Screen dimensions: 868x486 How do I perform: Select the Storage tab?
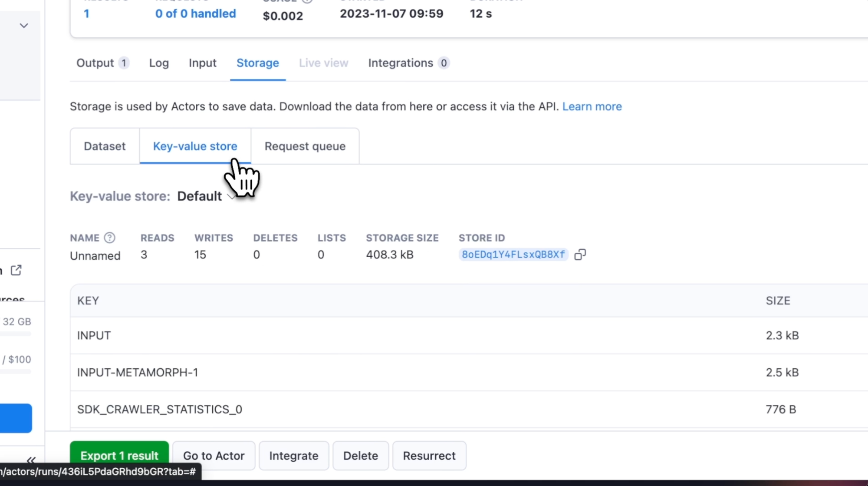tap(258, 63)
